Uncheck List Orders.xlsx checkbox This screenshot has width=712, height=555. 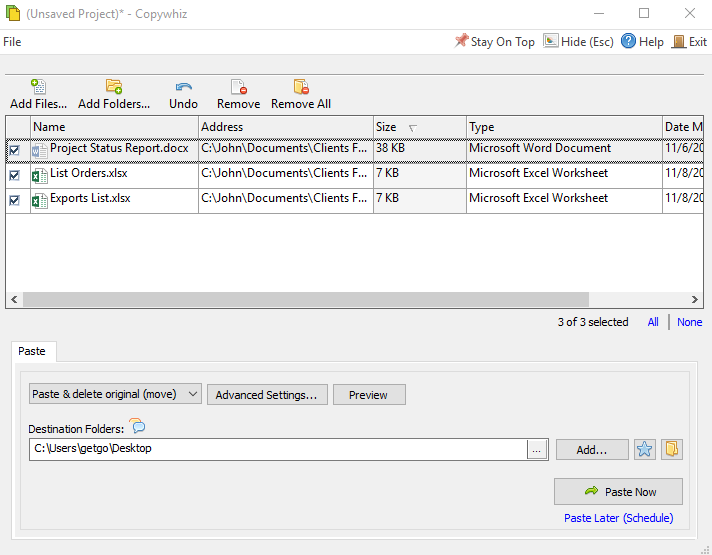coord(15,175)
